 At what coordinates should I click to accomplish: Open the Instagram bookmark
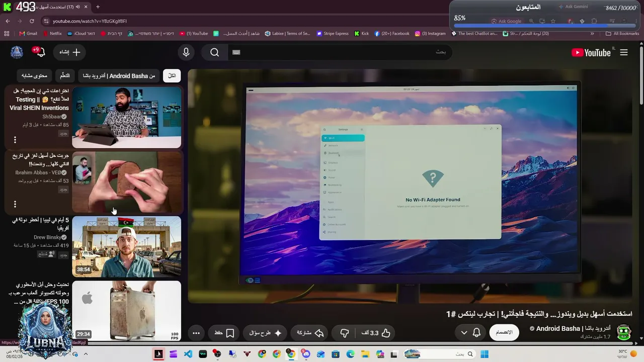tap(430, 34)
